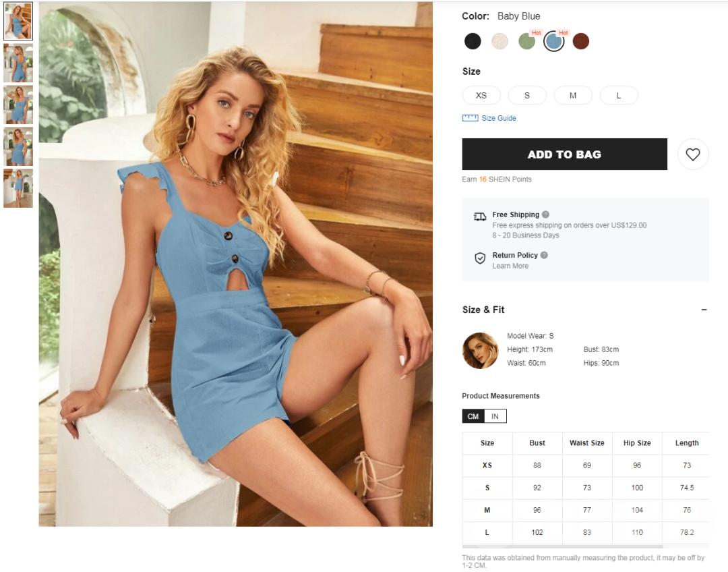Collapse the Size & Fit section
Screen dimensions: 728x572
[x=704, y=310]
